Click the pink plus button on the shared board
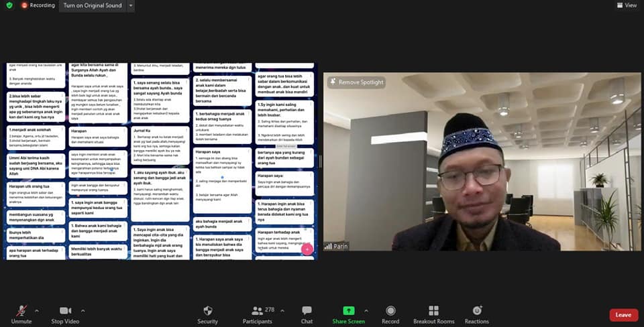 click(x=307, y=249)
